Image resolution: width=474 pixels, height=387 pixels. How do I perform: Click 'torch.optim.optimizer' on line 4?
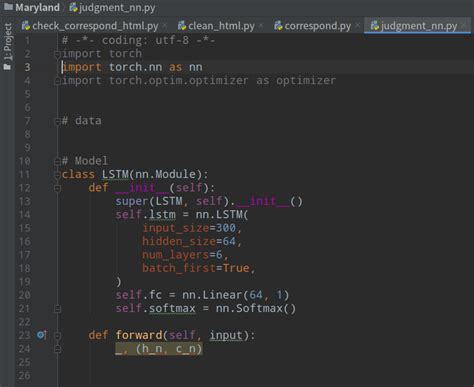(179, 80)
